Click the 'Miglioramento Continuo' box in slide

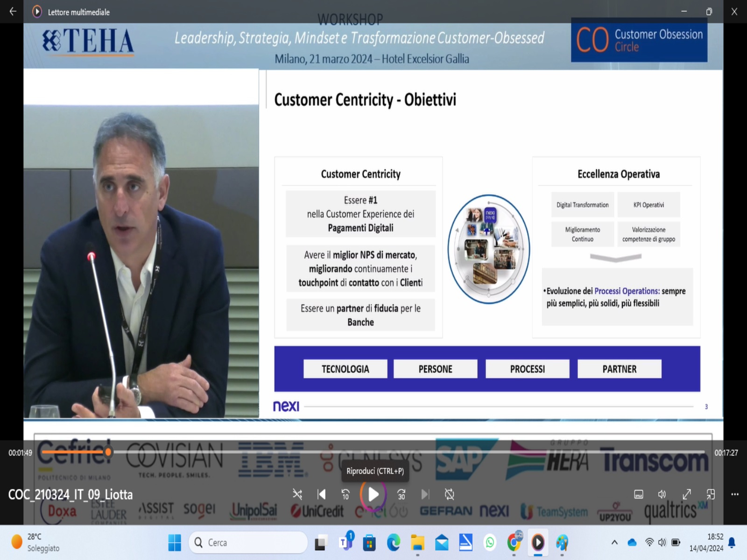583,234
